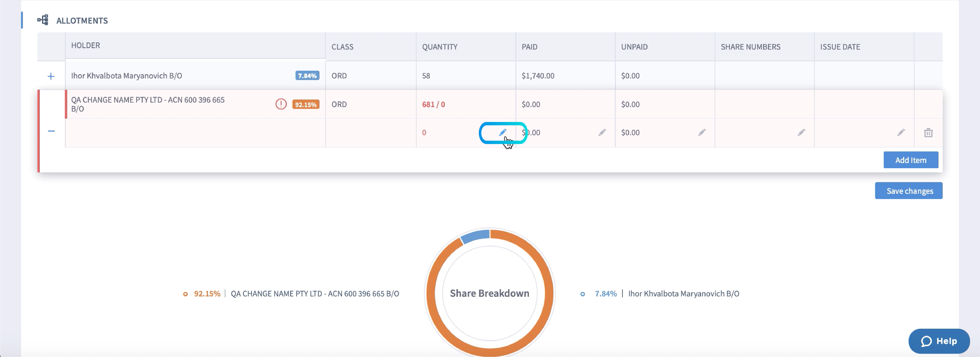Edit the issue date pencil icon
980x357 pixels.
coord(901,133)
